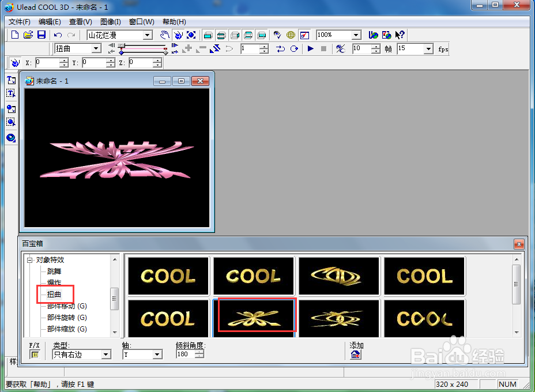Viewport: 535px width, 392px height.
Task: Select 部件旋转 (G) in the effects tree
Action: click(x=67, y=317)
